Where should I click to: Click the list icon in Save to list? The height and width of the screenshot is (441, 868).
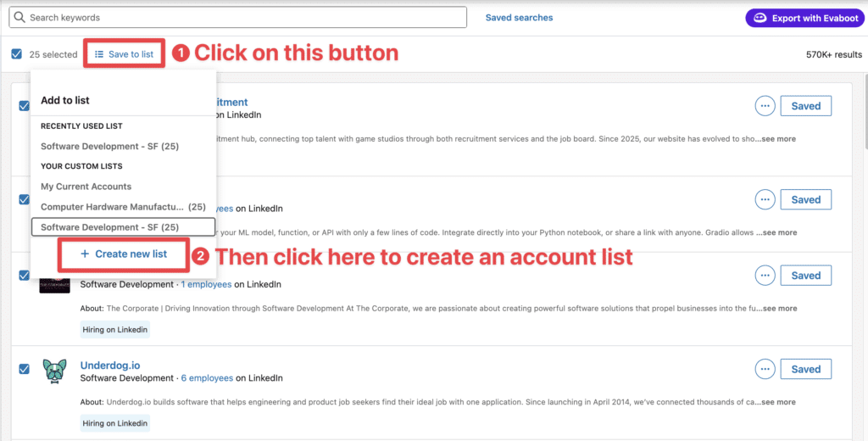point(99,54)
